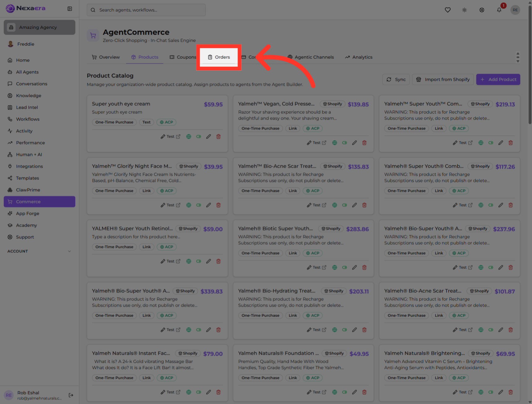Collapse the sidebar panel icon

(x=70, y=9)
